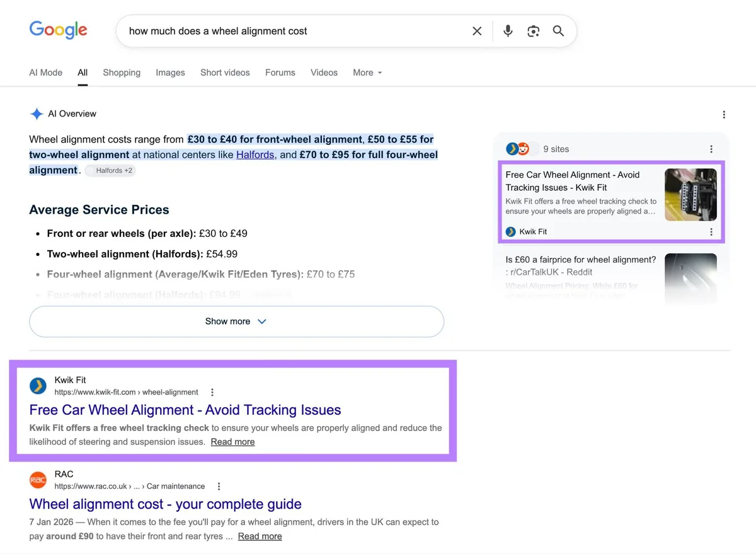This screenshot has width=756, height=554.
Task: Click the rac.co.uk Car maintenance URL
Action: click(x=129, y=487)
